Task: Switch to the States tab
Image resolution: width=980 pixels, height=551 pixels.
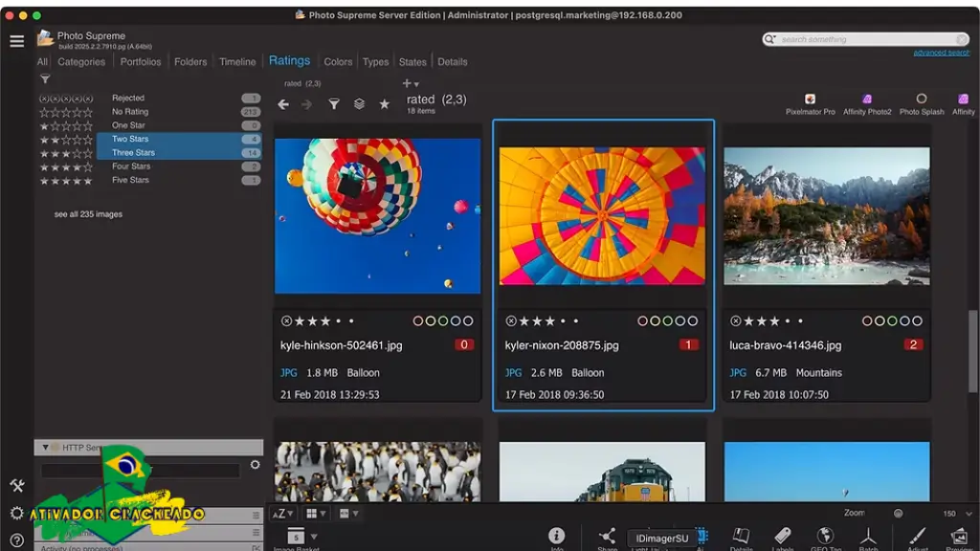Action: pos(412,62)
